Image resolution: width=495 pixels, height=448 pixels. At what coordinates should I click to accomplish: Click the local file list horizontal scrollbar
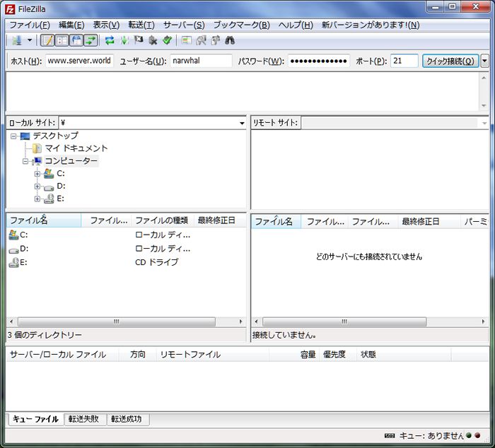117,322
